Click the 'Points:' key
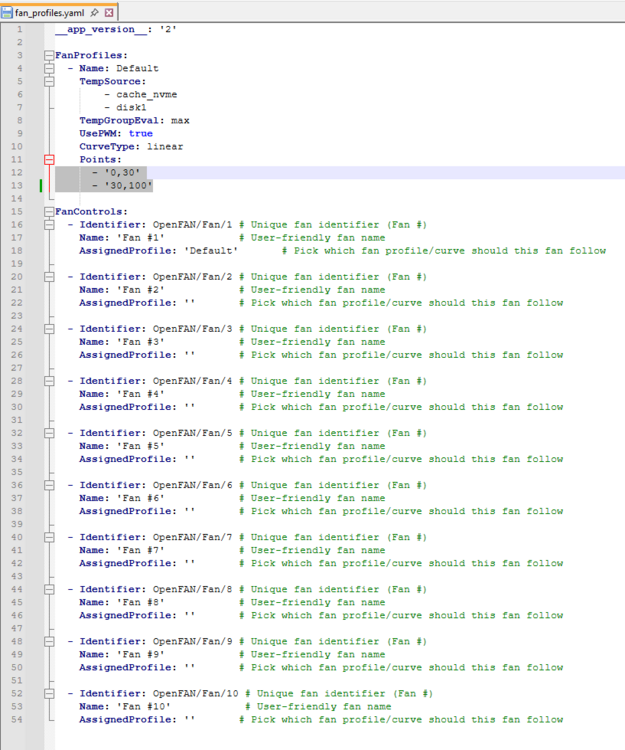The height and width of the screenshot is (750, 625). [100, 160]
